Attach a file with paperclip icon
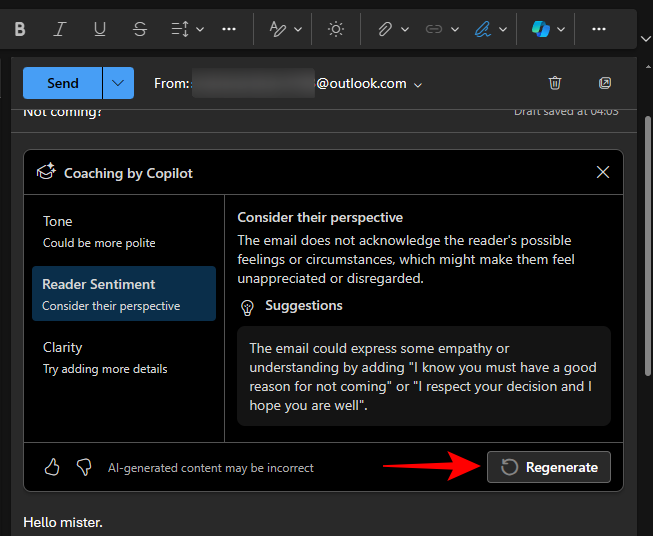The image size is (653, 536). click(385, 29)
